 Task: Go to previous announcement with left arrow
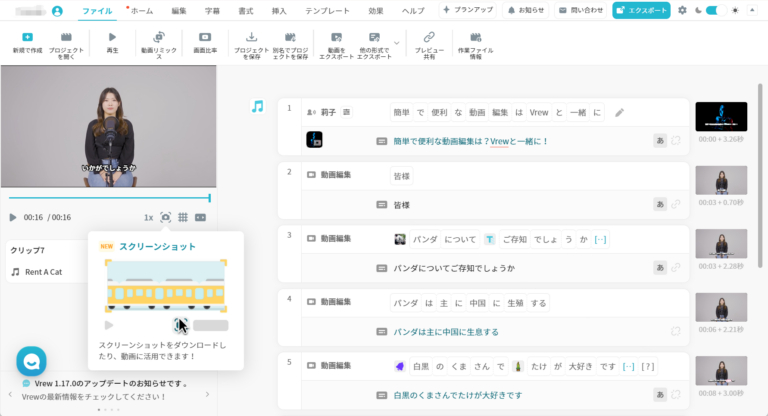point(10,394)
